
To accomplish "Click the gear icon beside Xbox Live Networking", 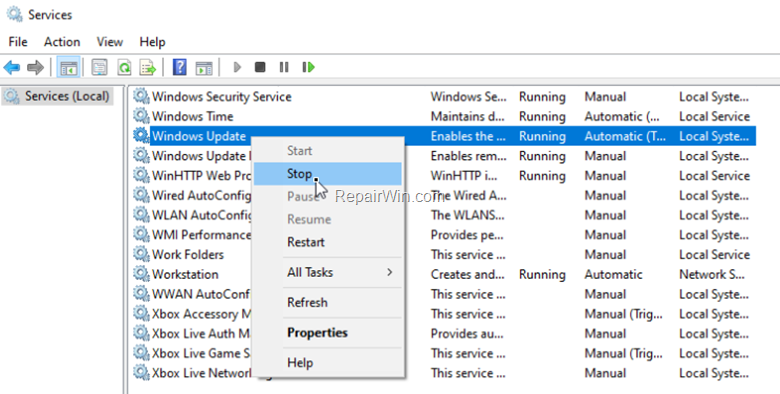I will [x=141, y=373].
